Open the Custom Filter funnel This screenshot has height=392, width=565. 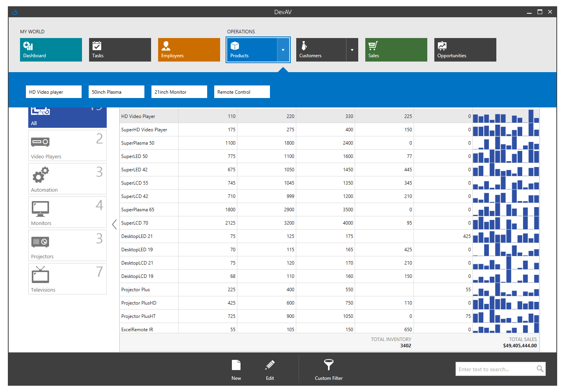(328, 369)
